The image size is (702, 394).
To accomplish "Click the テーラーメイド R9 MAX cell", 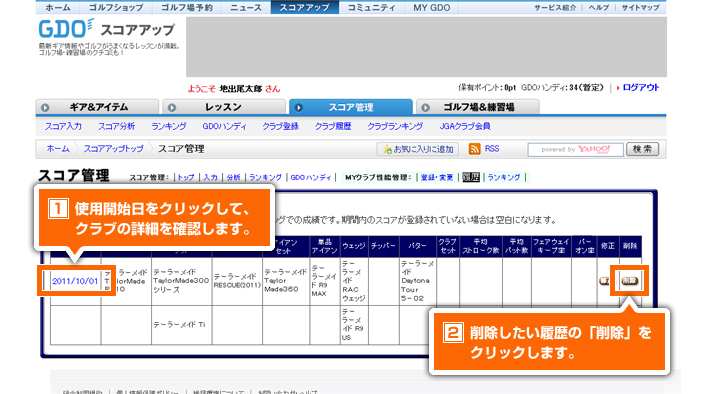I will [x=325, y=281].
